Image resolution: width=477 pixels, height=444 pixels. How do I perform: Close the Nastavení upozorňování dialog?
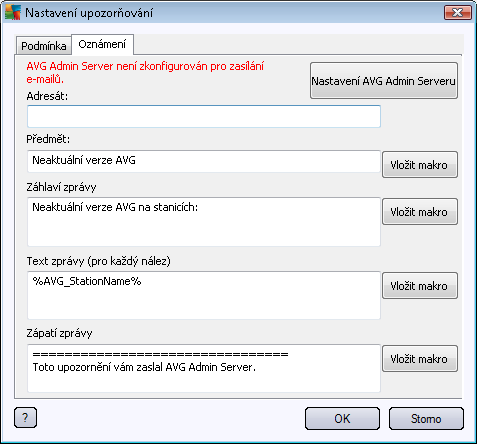[x=458, y=13]
